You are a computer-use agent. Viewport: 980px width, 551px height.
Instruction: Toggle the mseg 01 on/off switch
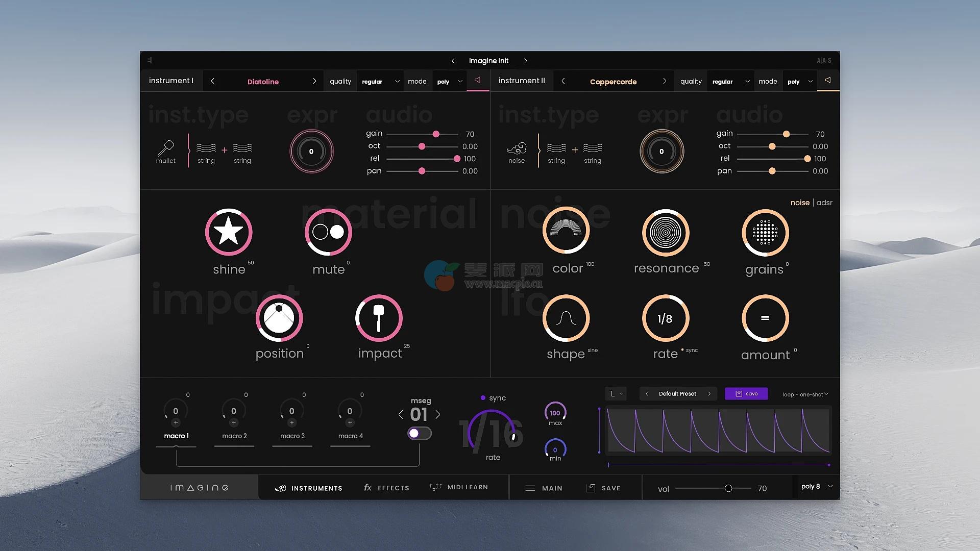(x=419, y=433)
